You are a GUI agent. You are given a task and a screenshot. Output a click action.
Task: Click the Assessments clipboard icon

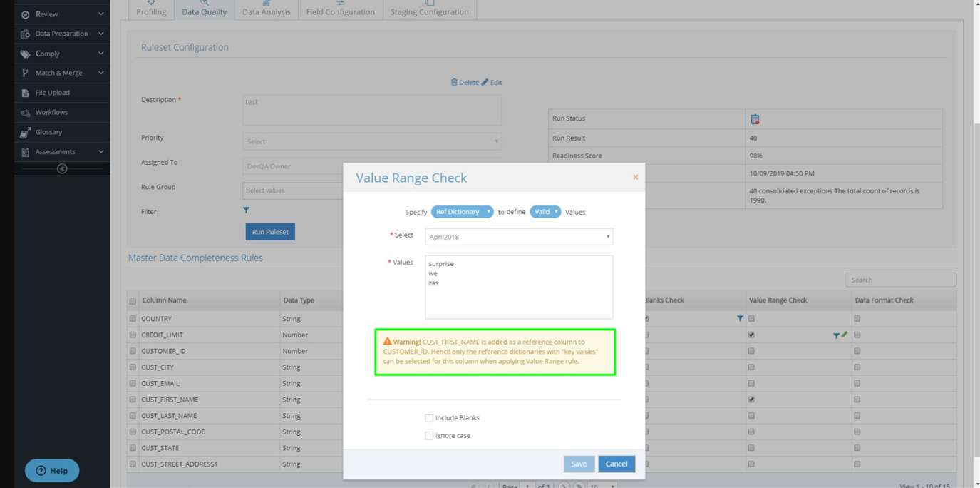25,152
